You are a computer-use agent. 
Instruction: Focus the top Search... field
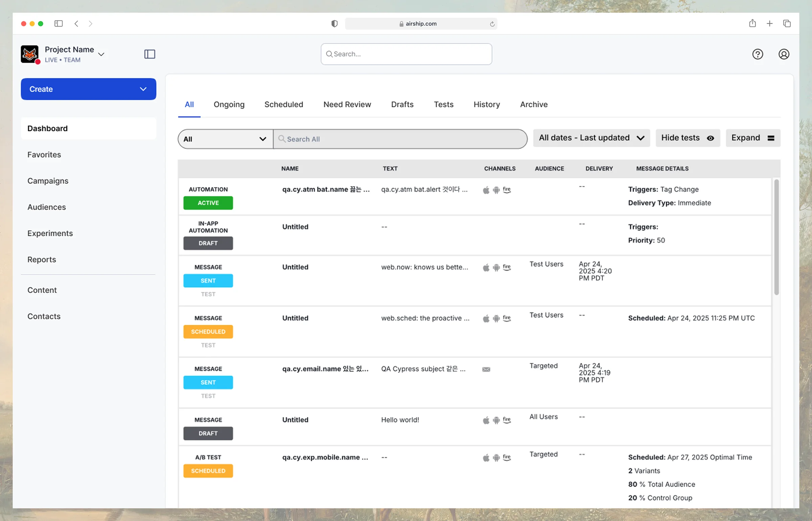point(406,54)
